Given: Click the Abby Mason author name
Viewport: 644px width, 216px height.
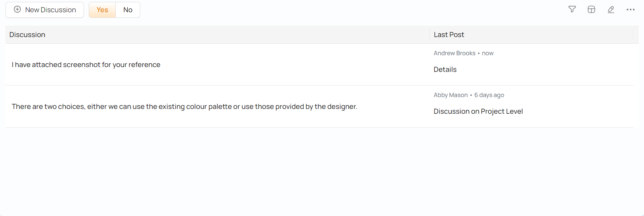Looking at the screenshot, I should pos(451,95).
